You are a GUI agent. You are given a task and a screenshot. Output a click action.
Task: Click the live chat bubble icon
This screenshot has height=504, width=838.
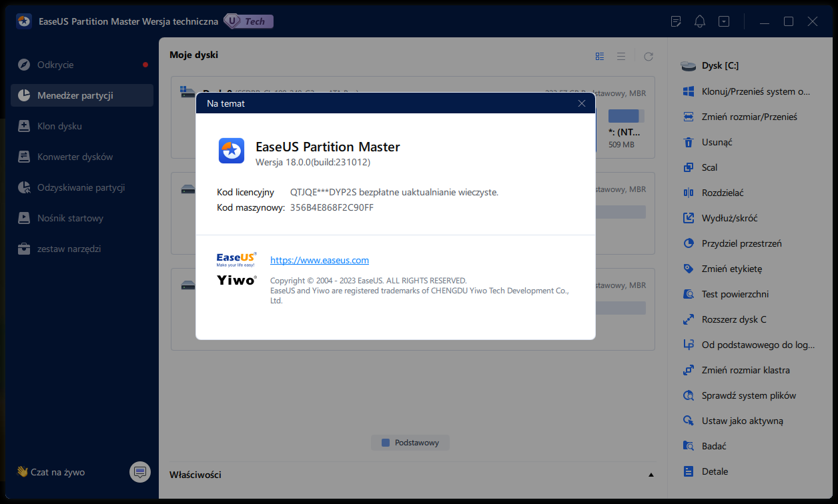(x=140, y=472)
